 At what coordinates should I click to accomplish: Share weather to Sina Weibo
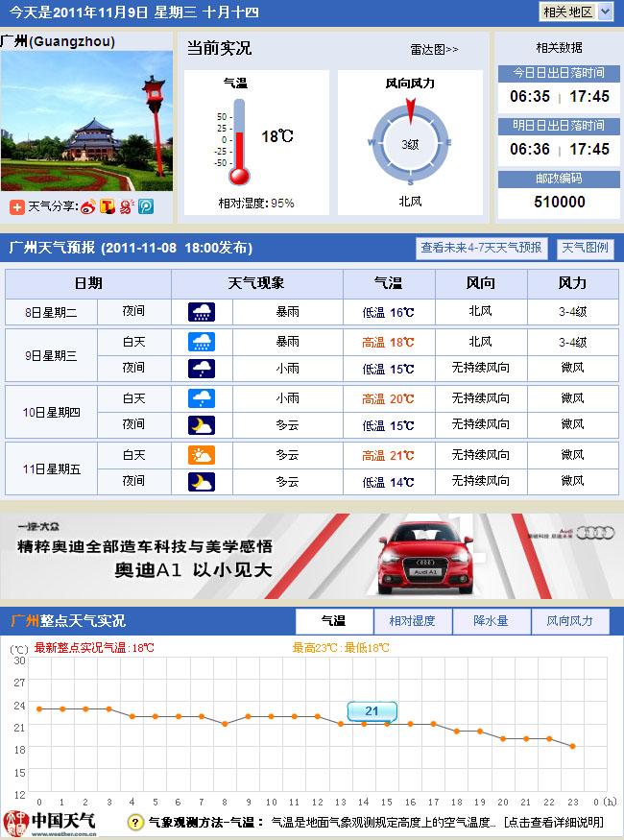point(88,206)
